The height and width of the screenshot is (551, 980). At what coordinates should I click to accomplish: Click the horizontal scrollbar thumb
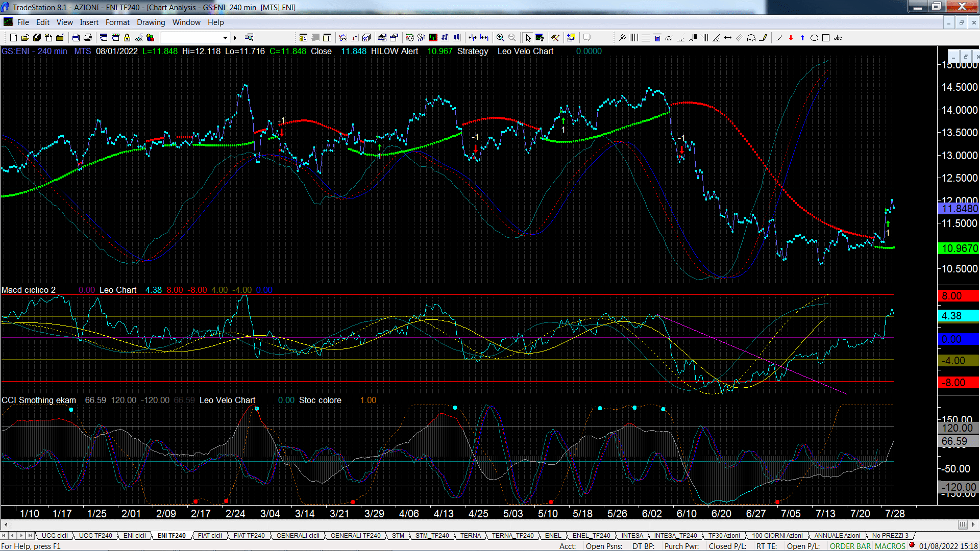tap(962, 525)
